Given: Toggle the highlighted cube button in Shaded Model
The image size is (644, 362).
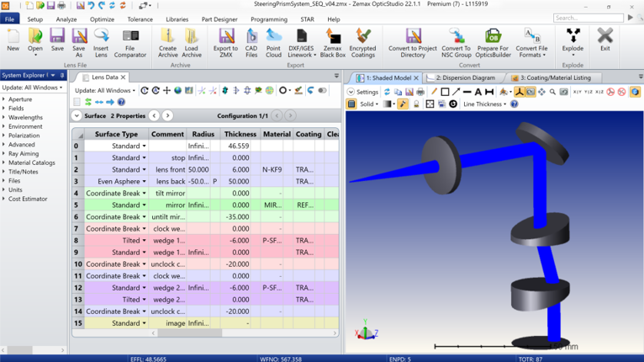Looking at the screenshot, I should tap(635, 92).
